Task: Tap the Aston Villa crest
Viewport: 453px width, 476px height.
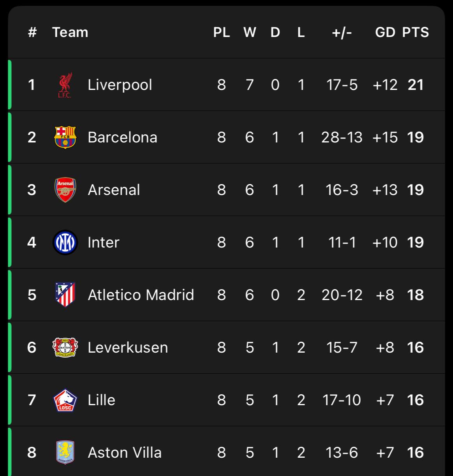Action: pos(65,452)
